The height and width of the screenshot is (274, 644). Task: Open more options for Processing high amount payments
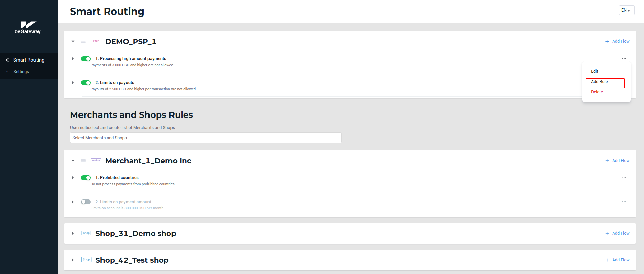[x=624, y=59]
